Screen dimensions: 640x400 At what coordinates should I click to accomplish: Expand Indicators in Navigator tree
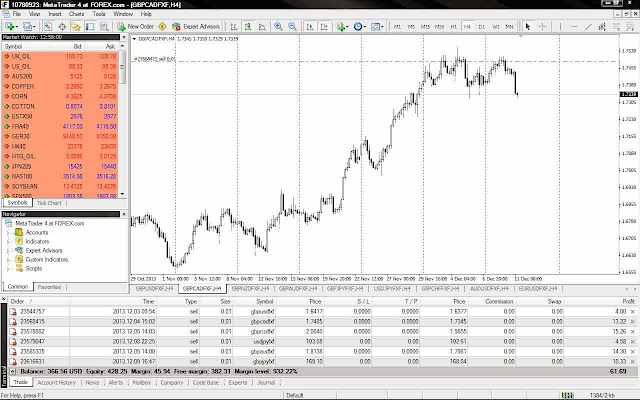(8, 242)
